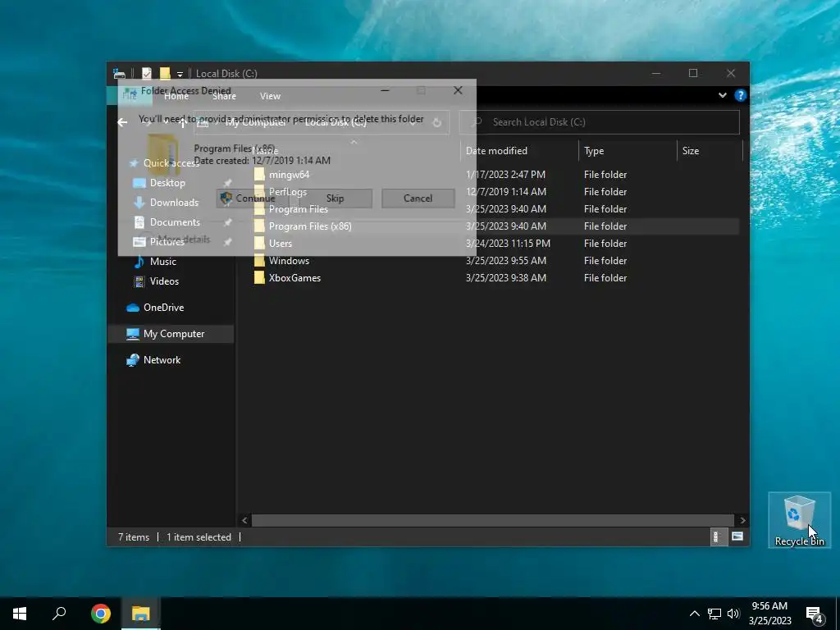Open the taskbar clock showing 9:56 AM
Viewport: 840px width, 630px height.
pyautogui.click(x=769, y=614)
